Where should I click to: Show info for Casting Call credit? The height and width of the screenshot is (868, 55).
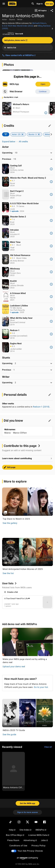point(51,169)
